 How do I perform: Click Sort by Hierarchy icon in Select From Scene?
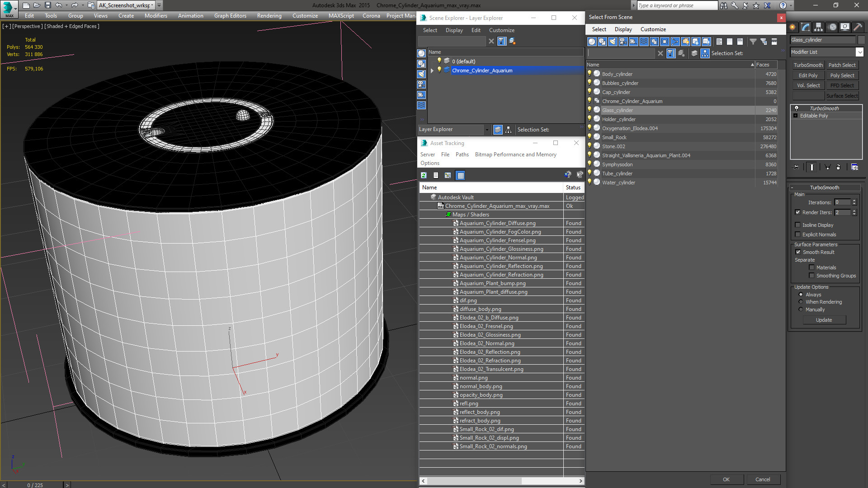point(705,53)
